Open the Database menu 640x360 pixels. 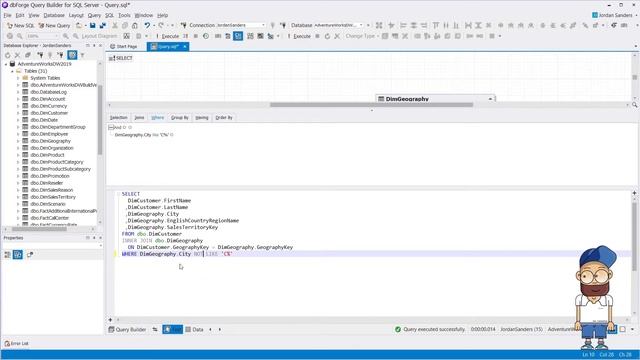54,15
